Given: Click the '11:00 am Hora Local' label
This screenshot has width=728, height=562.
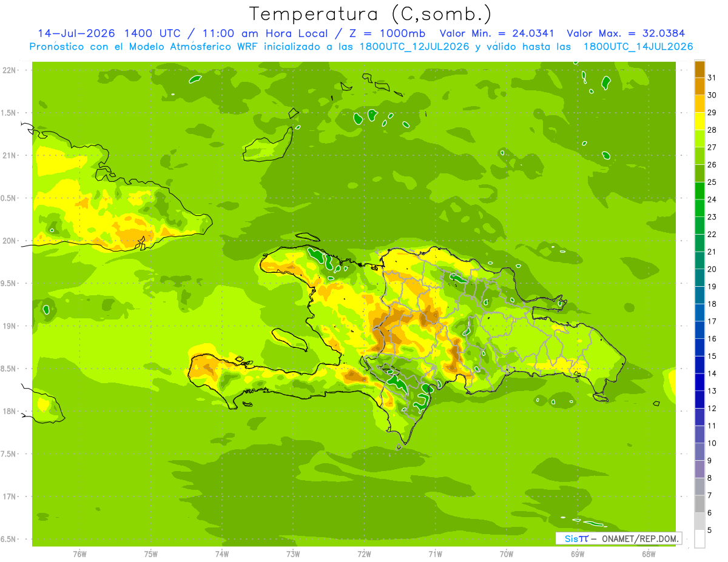Looking at the screenshot, I should click(x=263, y=33).
